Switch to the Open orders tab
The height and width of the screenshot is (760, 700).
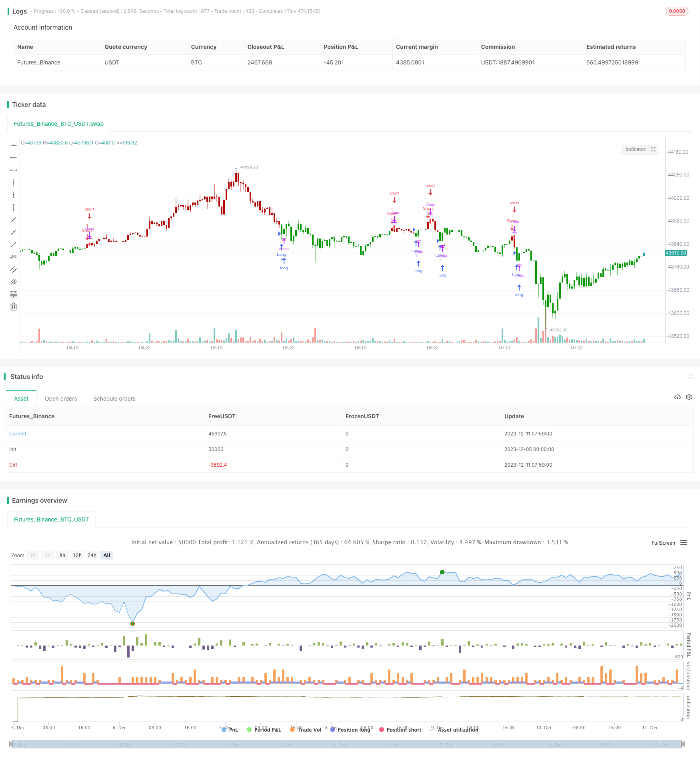pos(61,399)
